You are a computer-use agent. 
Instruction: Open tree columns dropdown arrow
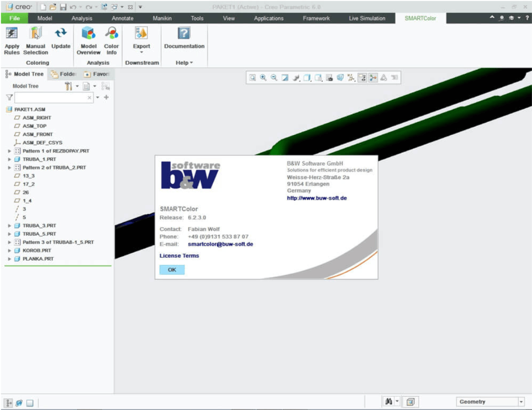coord(95,86)
